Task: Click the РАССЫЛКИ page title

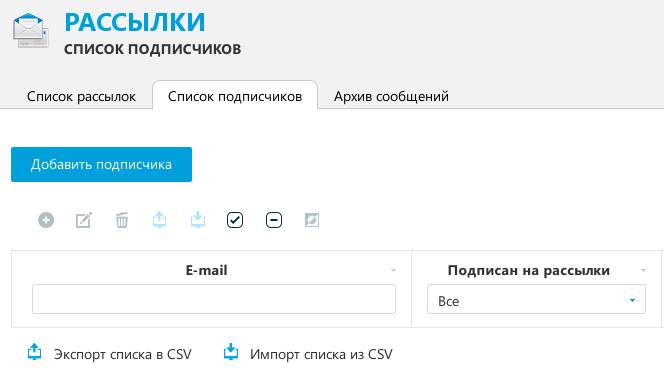Action: pyautogui.click(x=135, y=22)
